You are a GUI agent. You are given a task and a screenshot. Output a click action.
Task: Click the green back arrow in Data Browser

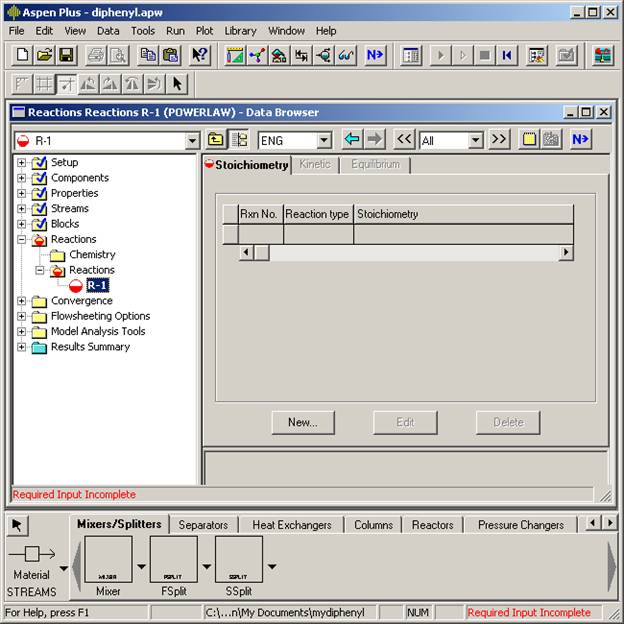click(x=351, y=140)
